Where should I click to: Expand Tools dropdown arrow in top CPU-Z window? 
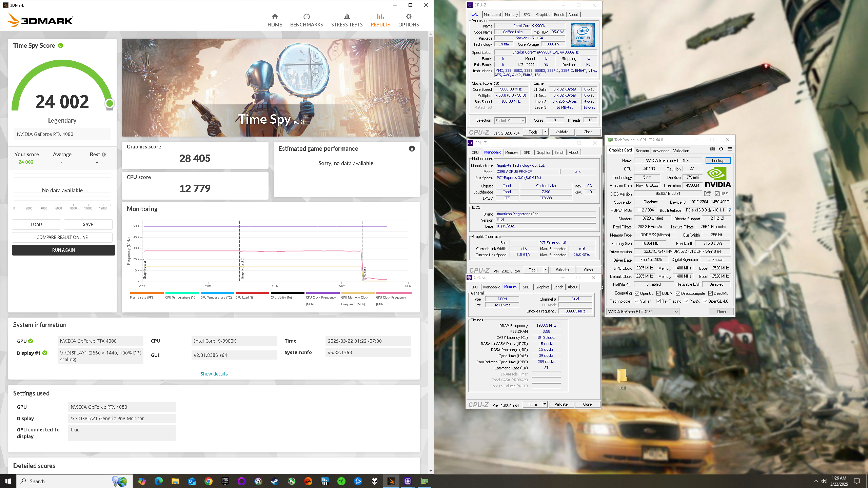545,132
